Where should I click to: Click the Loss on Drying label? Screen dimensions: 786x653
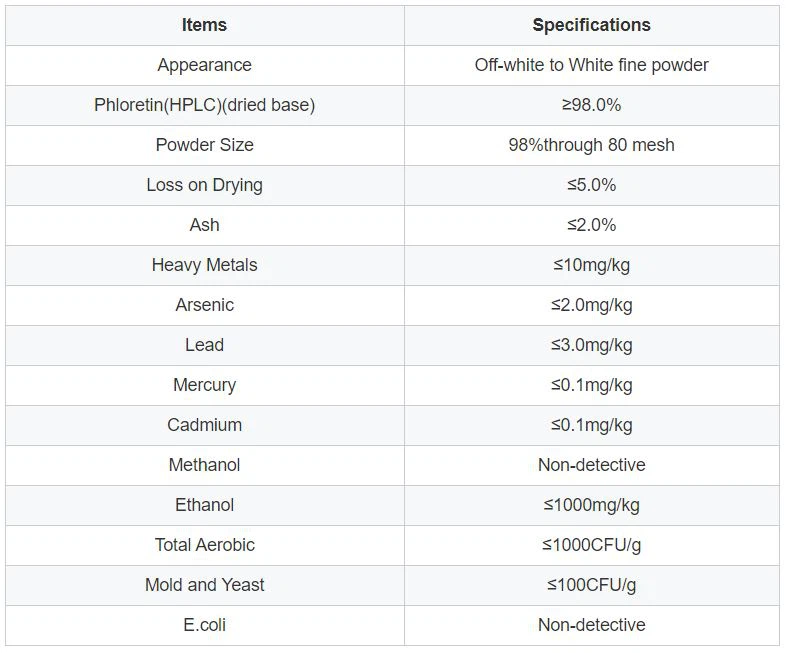point(204,185)
